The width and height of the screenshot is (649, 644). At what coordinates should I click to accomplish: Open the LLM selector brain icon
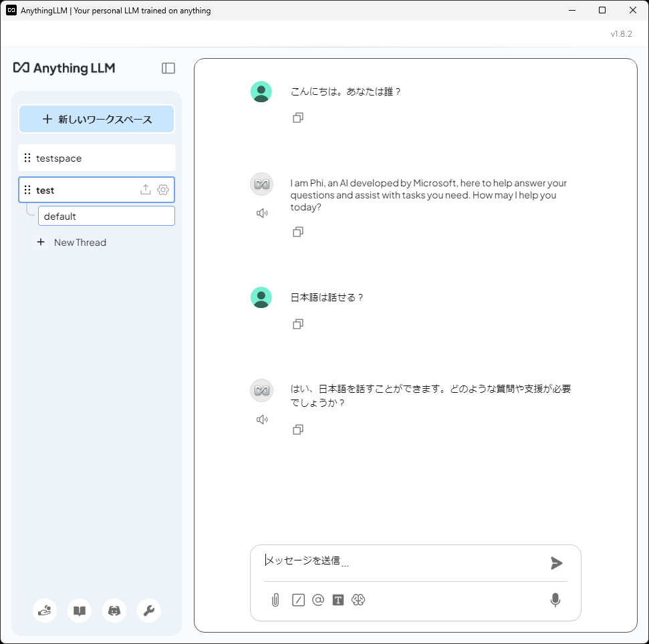point(358,600)
